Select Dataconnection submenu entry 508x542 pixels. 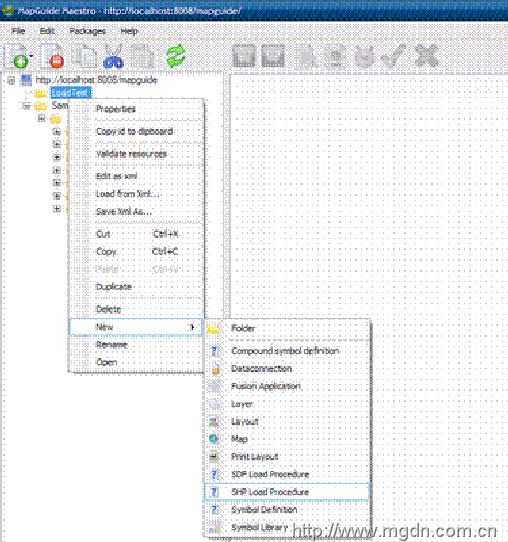coord(288,369)
